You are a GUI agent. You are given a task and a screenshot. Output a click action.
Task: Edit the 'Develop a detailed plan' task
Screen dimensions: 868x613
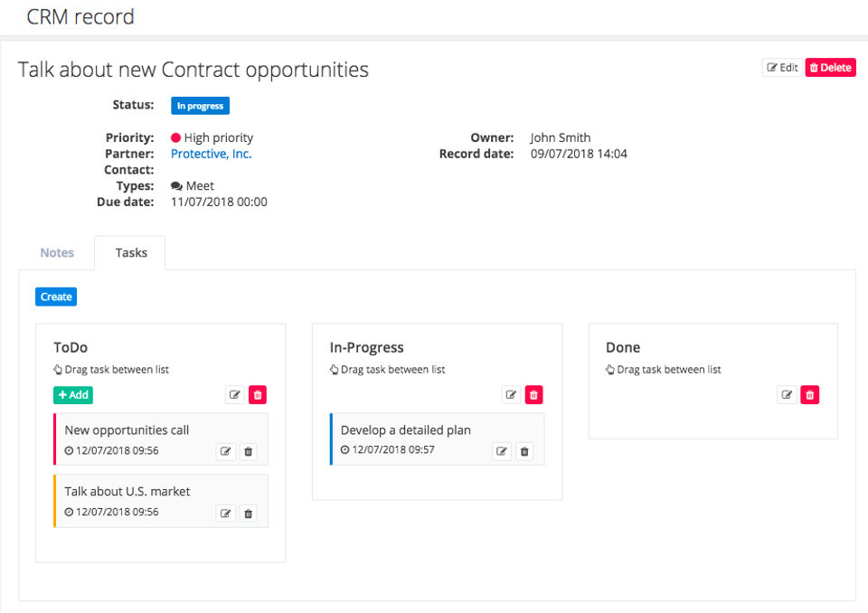(x=502, y=452)
